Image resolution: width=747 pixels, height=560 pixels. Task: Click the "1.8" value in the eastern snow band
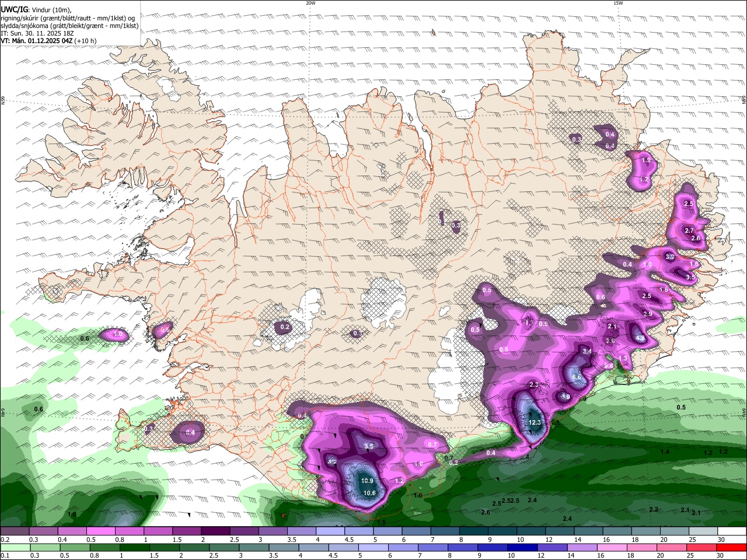(x=664, y=289)
